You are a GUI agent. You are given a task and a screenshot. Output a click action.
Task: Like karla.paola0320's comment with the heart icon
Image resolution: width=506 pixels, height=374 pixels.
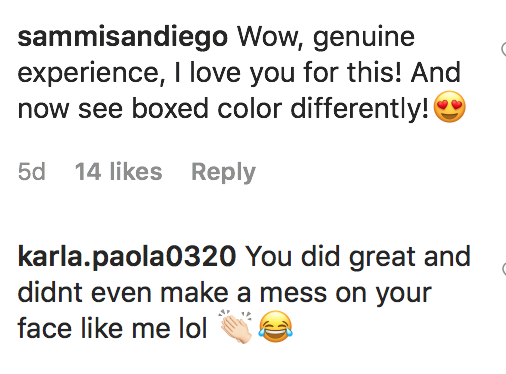(x=504, y=269)
